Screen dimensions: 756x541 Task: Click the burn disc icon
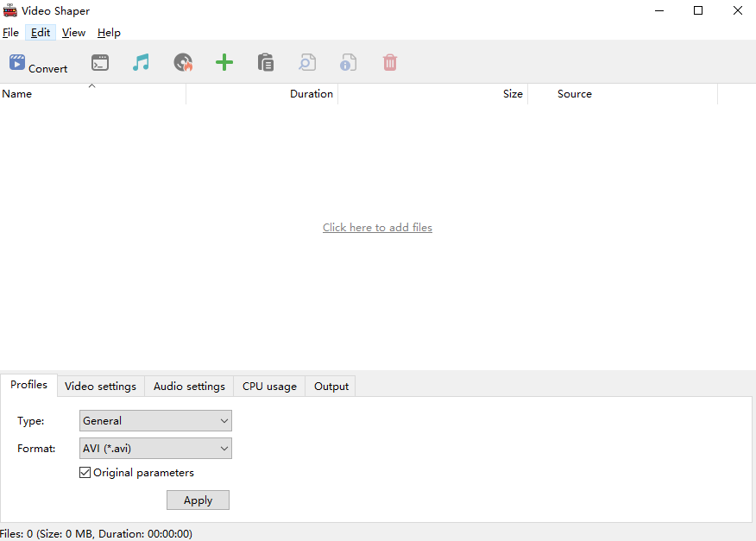pos(183,63)
